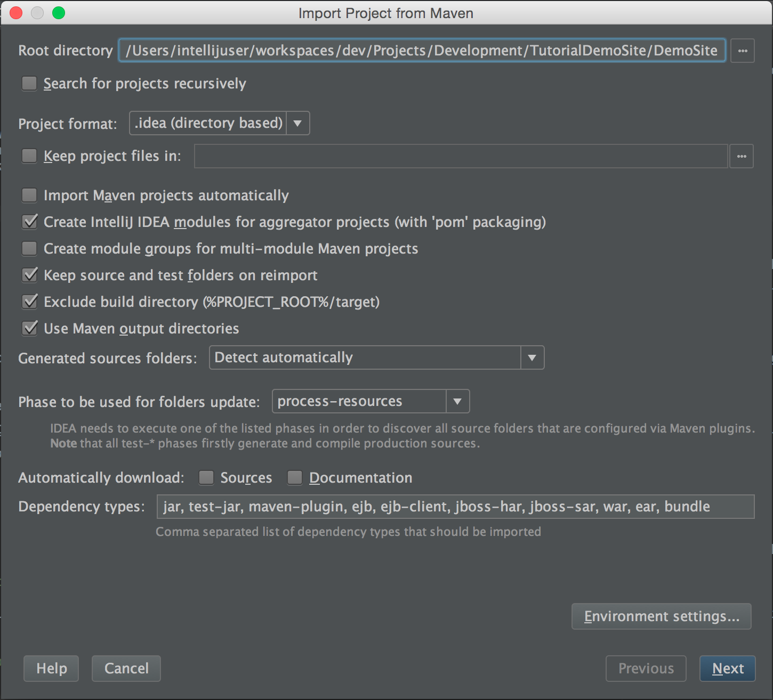This screenshot has width=773, height=700.
Task: Open file browser beside Keep project files field
Action: point(741,156)
